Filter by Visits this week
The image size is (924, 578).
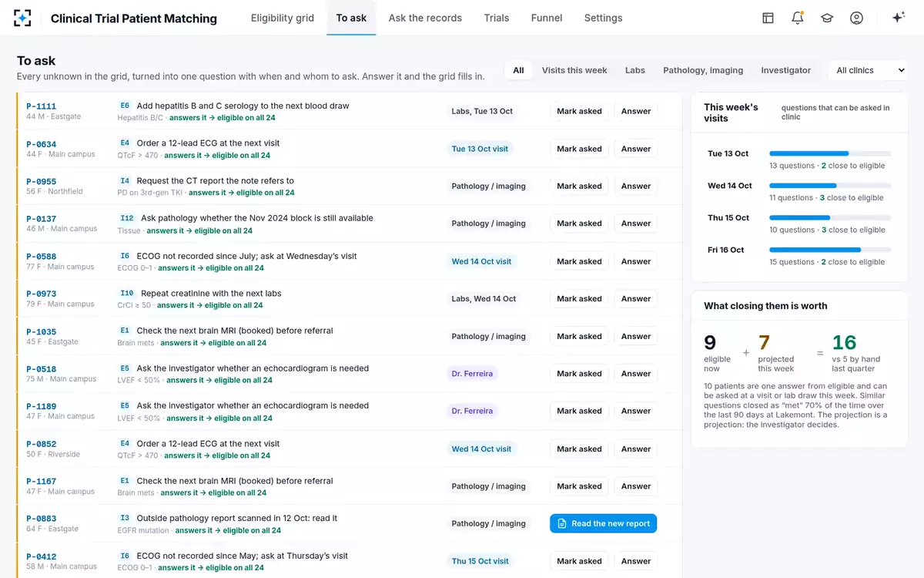[x=574, y=70]
